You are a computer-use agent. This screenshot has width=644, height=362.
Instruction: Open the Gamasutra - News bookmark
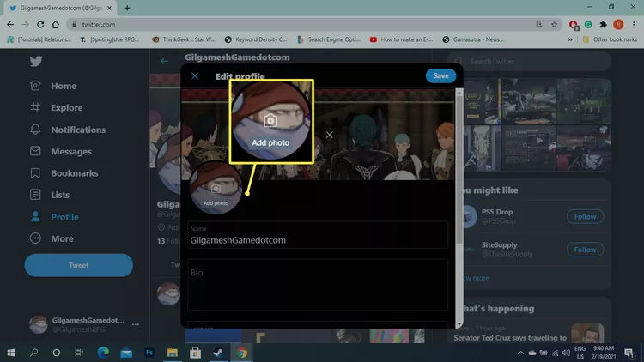point(473,39)
